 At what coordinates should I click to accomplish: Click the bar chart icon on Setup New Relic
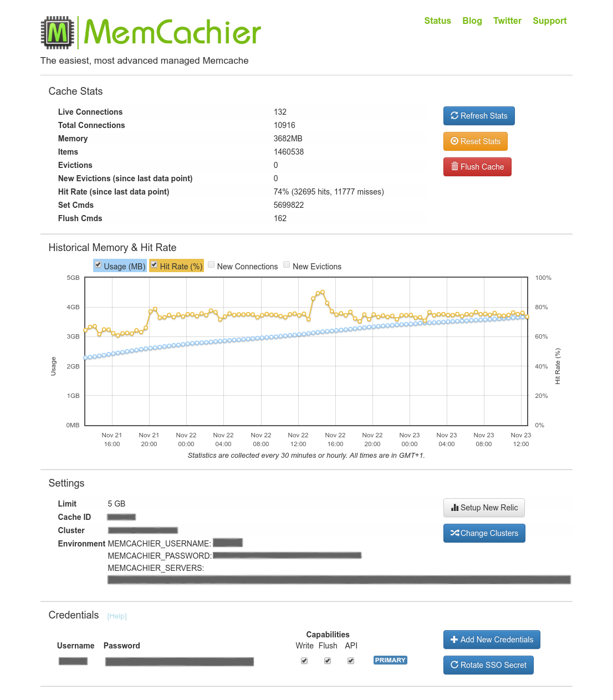[454, 508]
